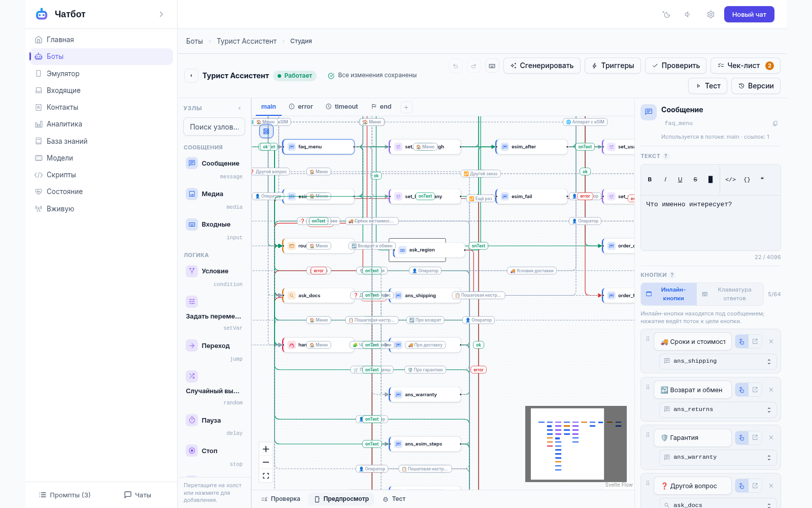Viewport: 812px width, 508px height.
Task: Click the sound speaker icon in header
Action: coord(688,14)
